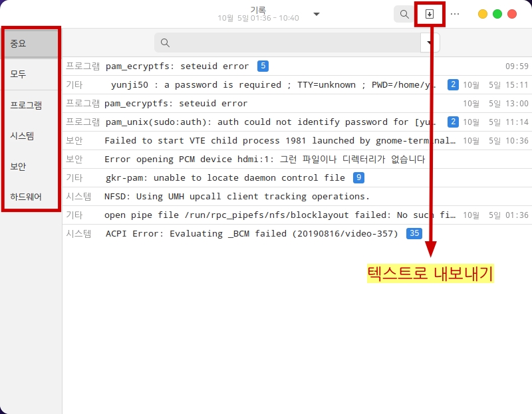Click the export to text file icon
This screenshot has width=532, height=414.
tap(430, 14)
